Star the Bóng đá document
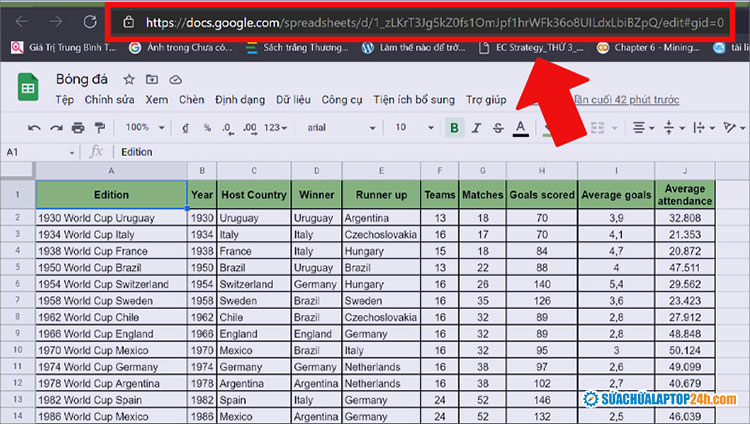Image resolution: width=750 pixels, height=425 pixels. point(129,79)
